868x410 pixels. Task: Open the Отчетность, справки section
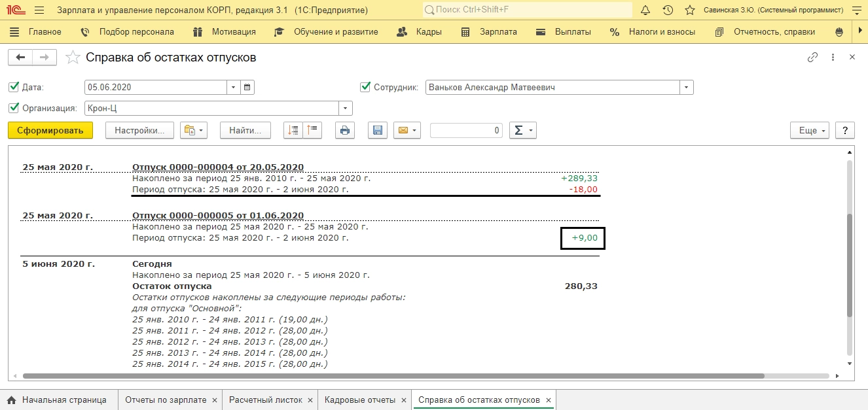tap(765, 31)
